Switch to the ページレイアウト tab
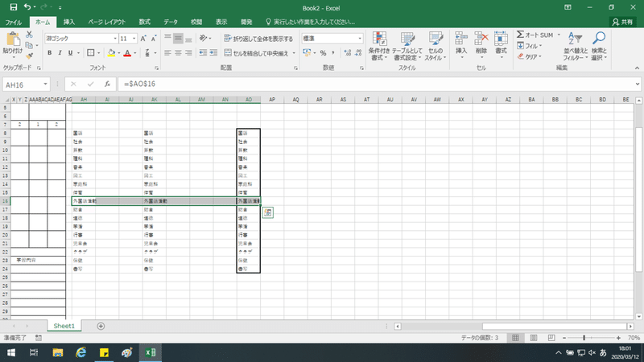644x362 pixels. point(107,22)
